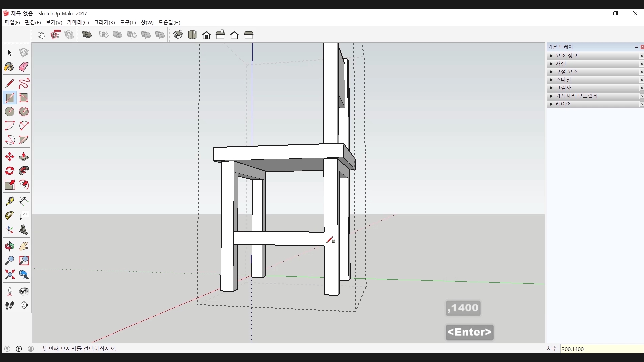Click the Zoom Extents tool
644x362 pixels.
(9, 275)
